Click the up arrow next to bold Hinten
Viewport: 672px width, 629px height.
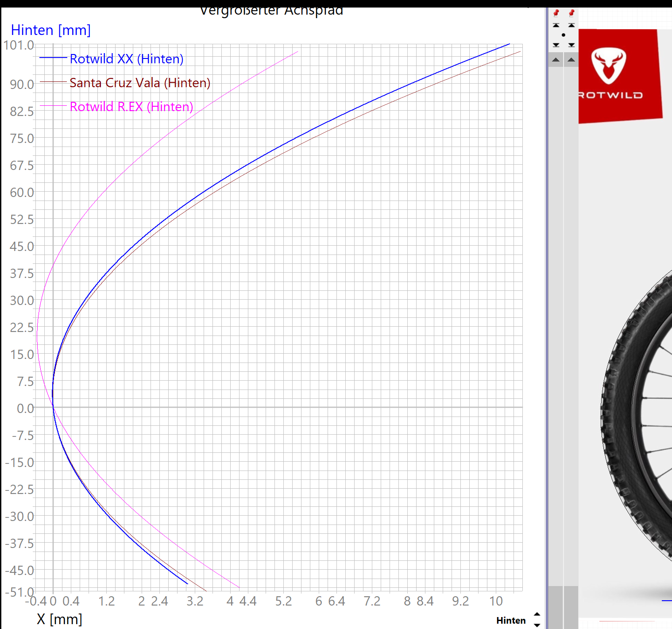[537, 614]
